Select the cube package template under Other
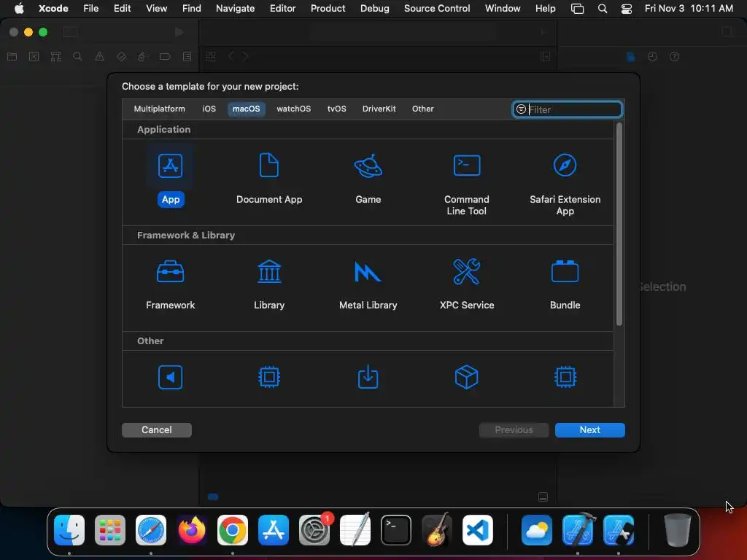 coord(466,377)
